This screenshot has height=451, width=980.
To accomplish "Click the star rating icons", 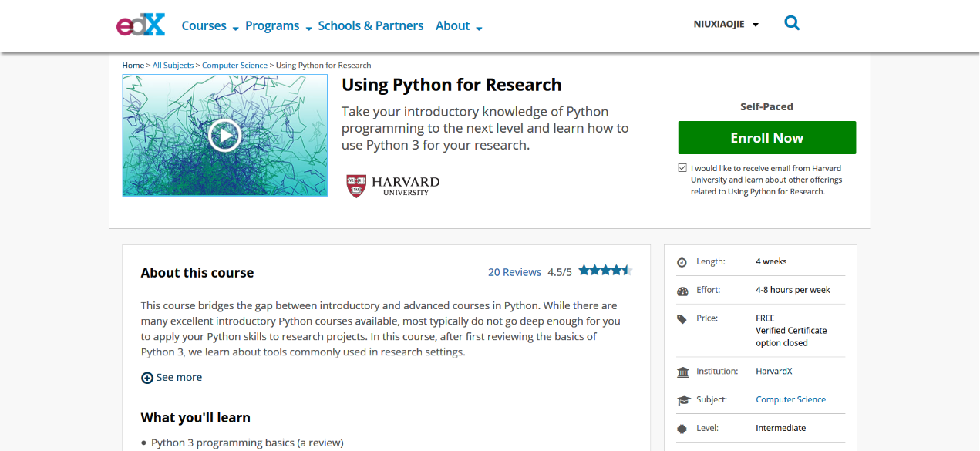I will click(605, 270).
